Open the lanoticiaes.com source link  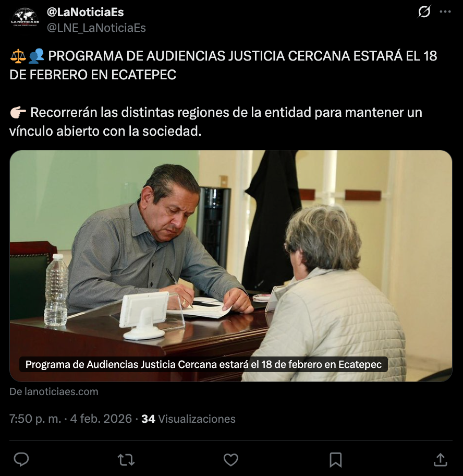pos(54,391)
